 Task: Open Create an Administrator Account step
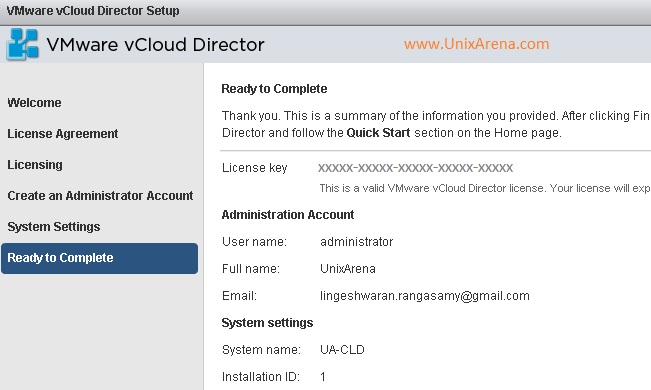[x=100, y=196]
